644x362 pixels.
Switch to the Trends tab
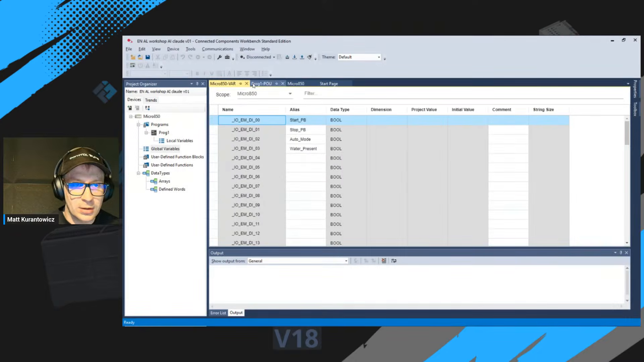[151, 100]
